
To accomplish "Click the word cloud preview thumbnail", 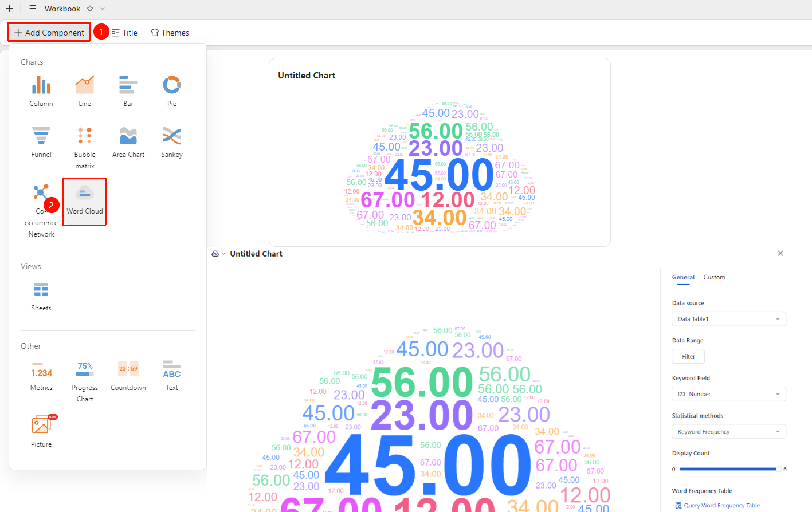I will click(x=440, y=166).
